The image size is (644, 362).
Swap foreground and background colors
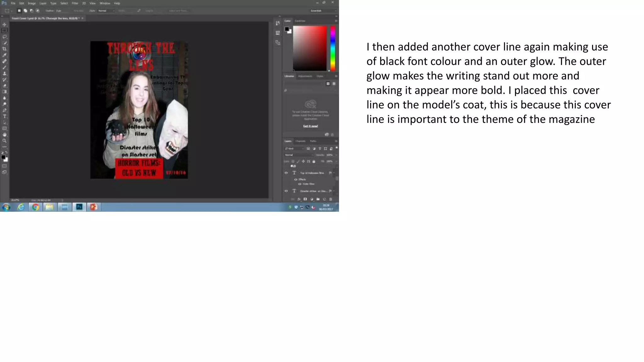[6, 152]
